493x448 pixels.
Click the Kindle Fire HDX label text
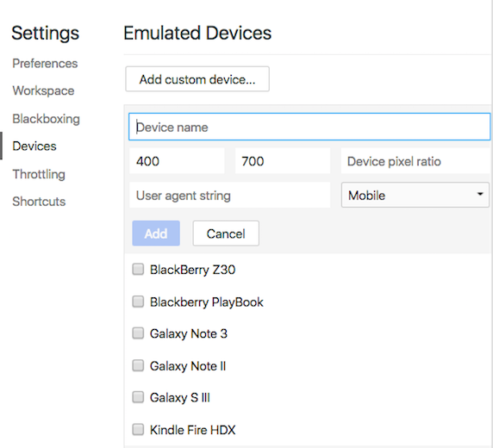[192, 430]
